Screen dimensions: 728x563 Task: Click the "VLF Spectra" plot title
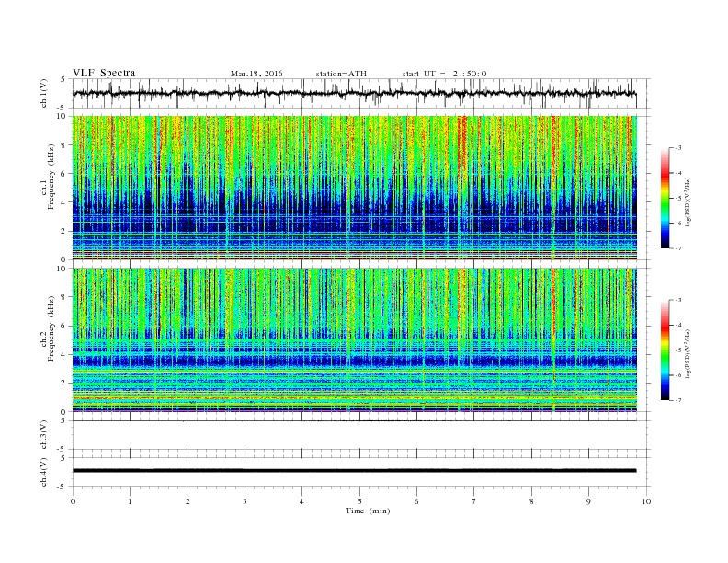pyautogui.click(x=104, y=73)
